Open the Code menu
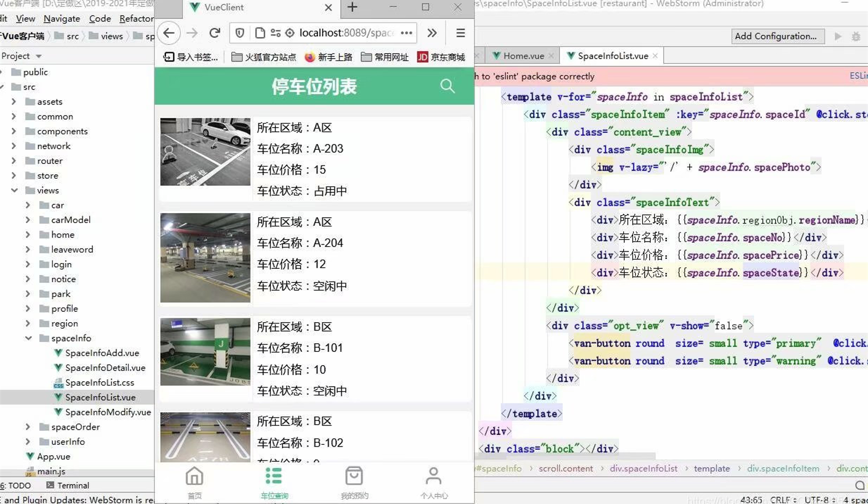The width and height of the screenshot is (868, 504). 100,19
